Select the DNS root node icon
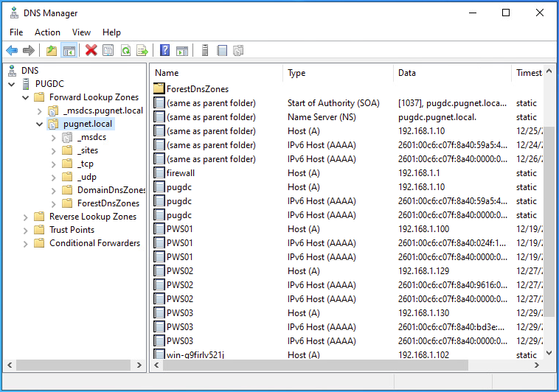This screenshot has width=559, height=392. click(12, 71)
